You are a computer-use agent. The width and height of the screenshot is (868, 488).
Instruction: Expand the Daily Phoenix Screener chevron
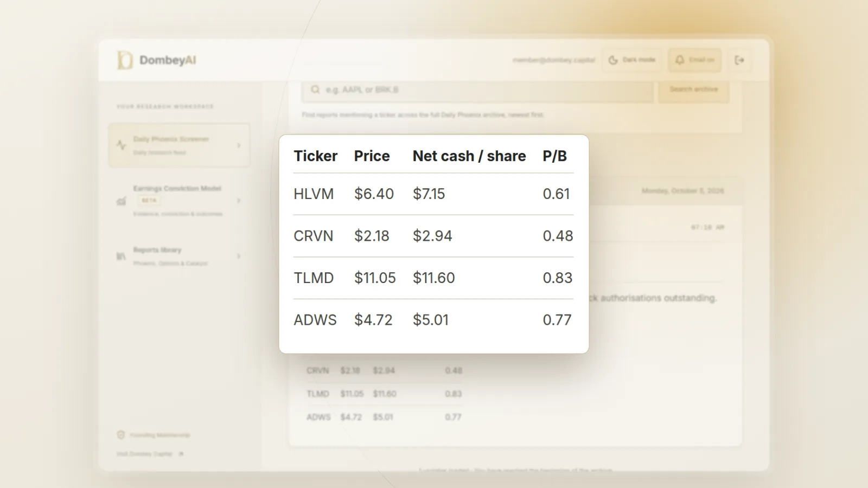(239, 145)
